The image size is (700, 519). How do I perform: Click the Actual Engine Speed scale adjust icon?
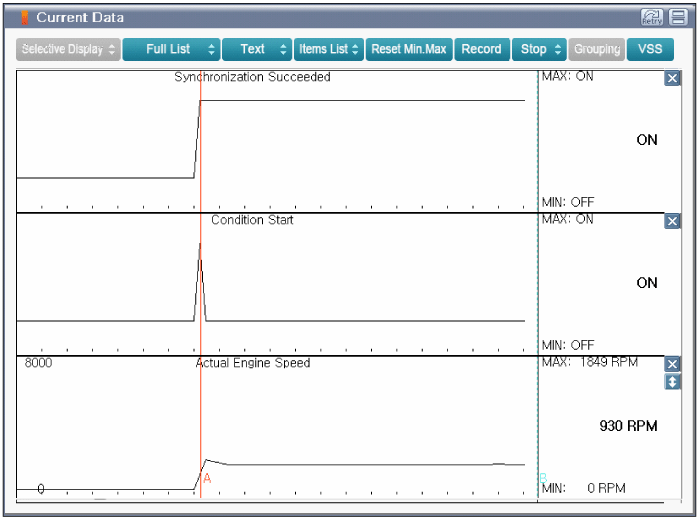click(x=672, y=382)
